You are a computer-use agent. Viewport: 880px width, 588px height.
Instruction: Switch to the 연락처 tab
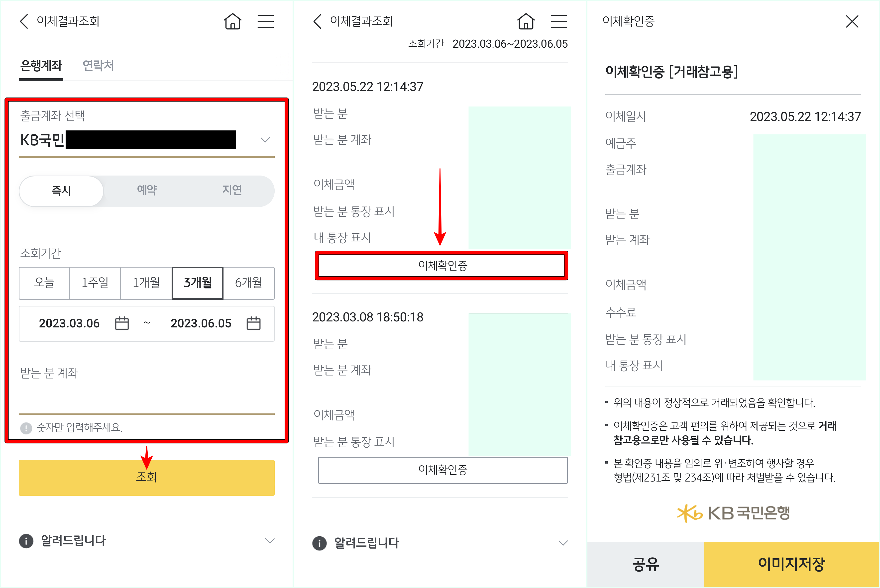coord(98,66)
